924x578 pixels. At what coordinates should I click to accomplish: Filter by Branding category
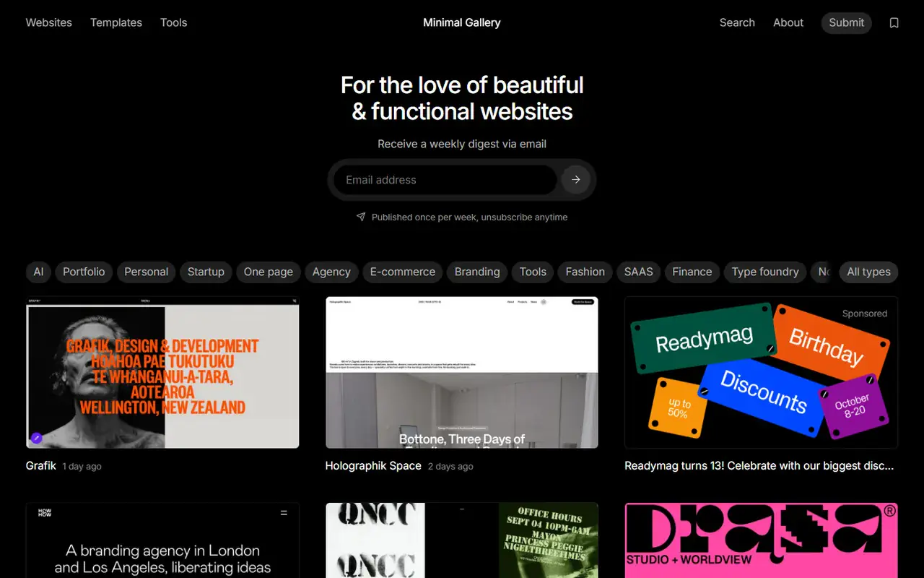pos(477,272)
